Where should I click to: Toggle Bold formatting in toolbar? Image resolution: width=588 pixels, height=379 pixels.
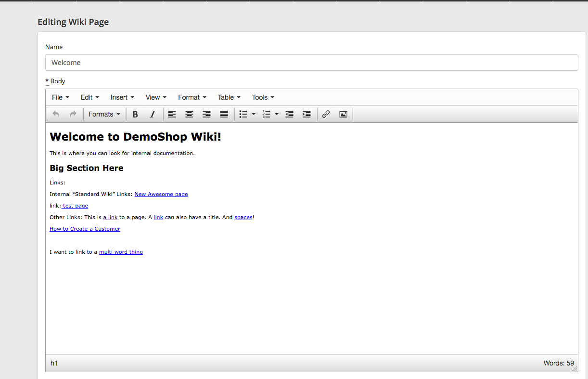(x=135, y=114)
